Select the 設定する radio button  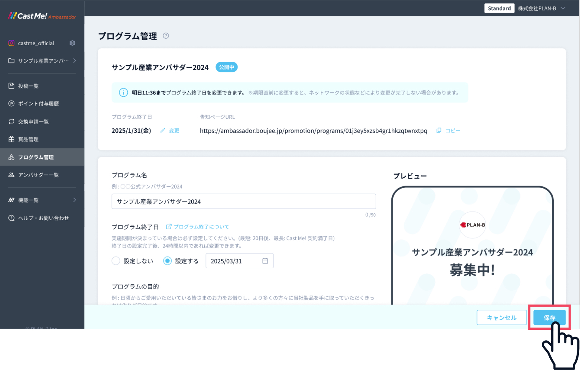tap(167, 261)
